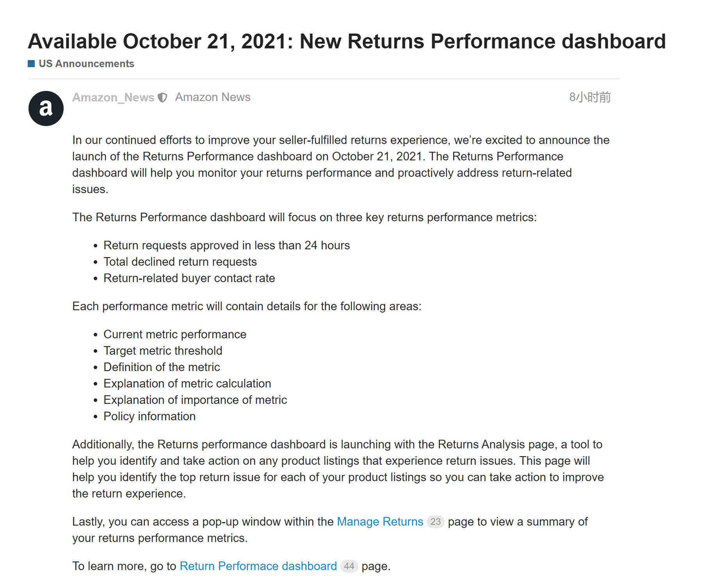
Task: Click the Amazon "a" avatar icon
Action: pos(46,108)
